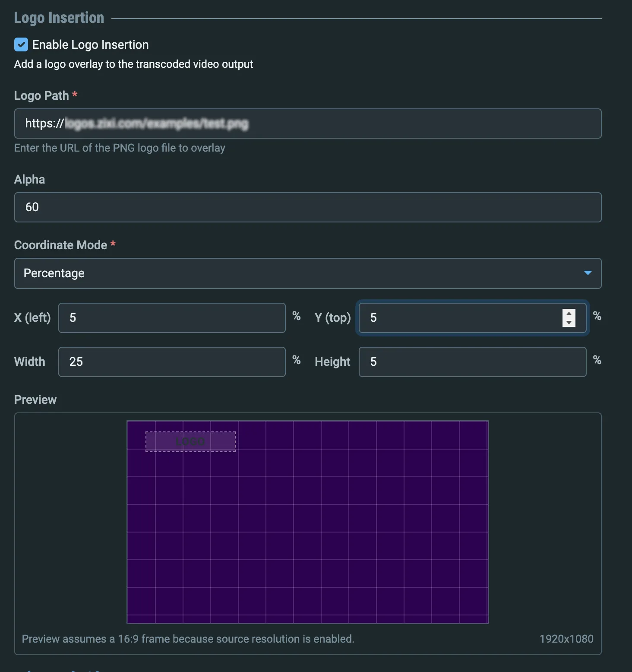Click the Height percentage field

[472, 362]
